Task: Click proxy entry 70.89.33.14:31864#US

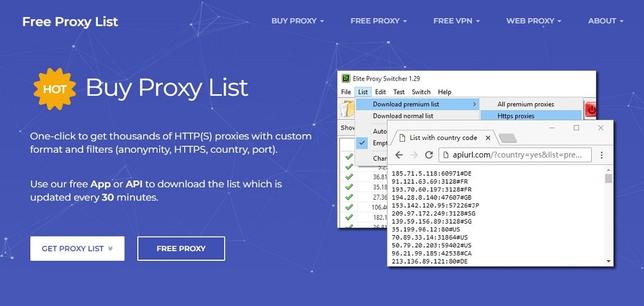Action: (430, 238)
